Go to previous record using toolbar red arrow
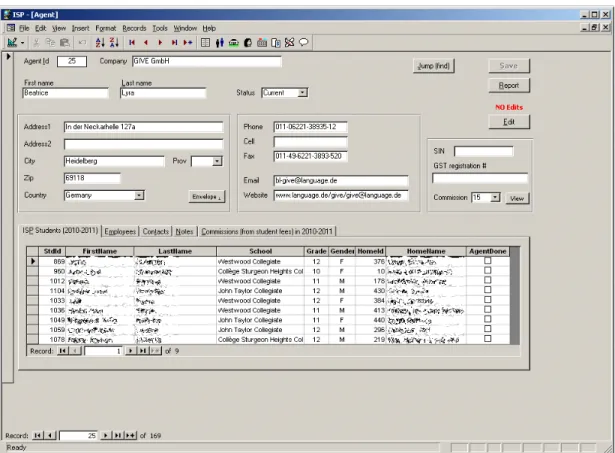Screen dimensions: 615x453 pos(146,42)
